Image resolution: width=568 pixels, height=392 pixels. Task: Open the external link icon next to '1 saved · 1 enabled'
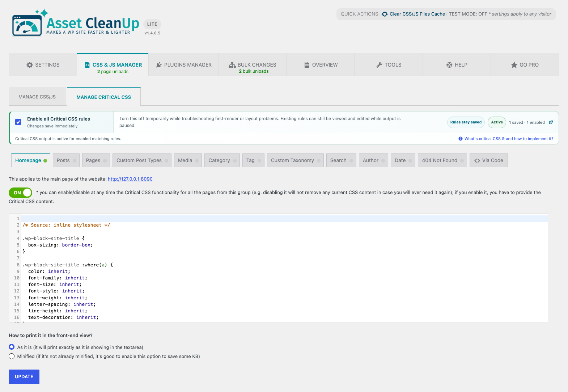551,122
